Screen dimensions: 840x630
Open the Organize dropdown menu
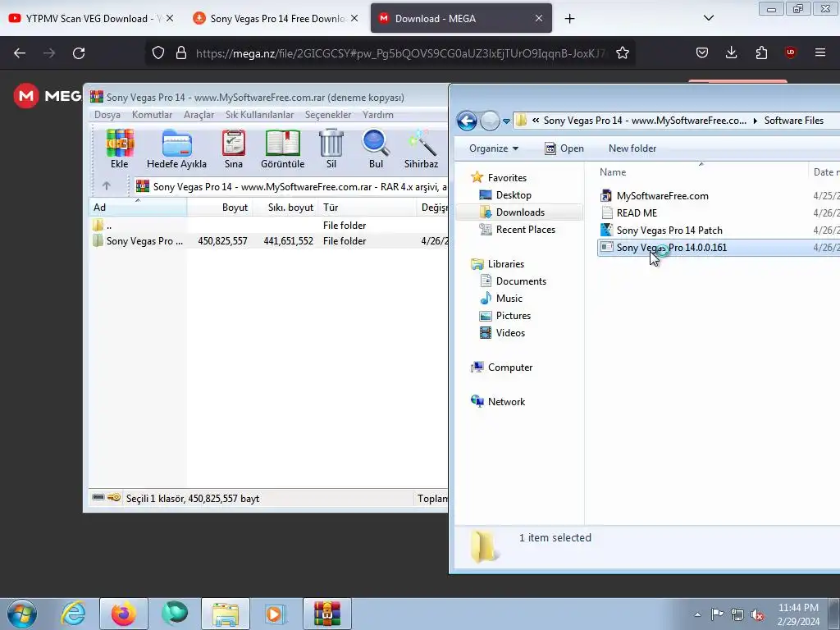coord(493,148)
